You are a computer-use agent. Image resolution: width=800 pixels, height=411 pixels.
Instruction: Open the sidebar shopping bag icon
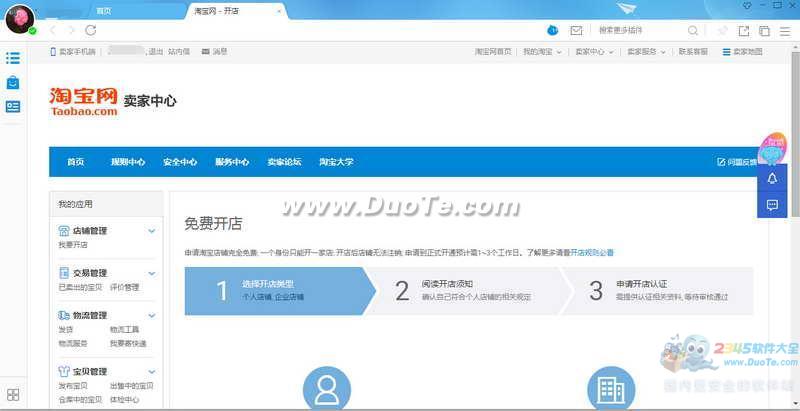tap(13, 82)
